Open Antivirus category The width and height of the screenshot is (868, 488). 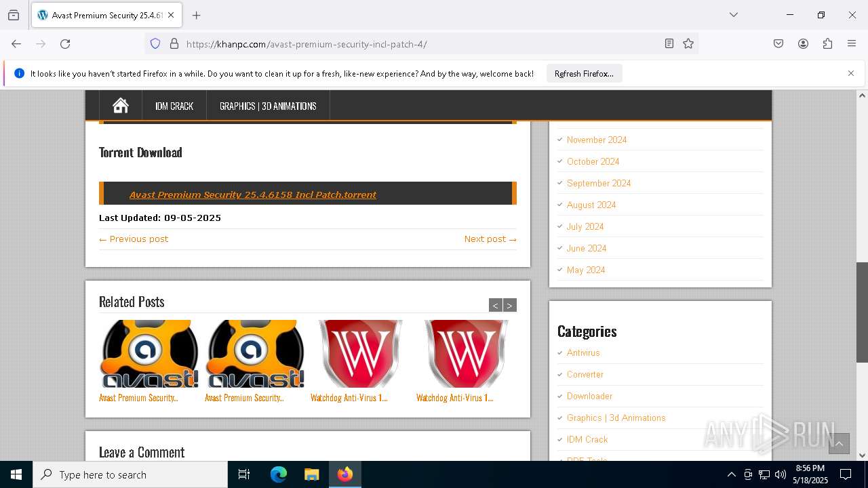pos(583,352)
